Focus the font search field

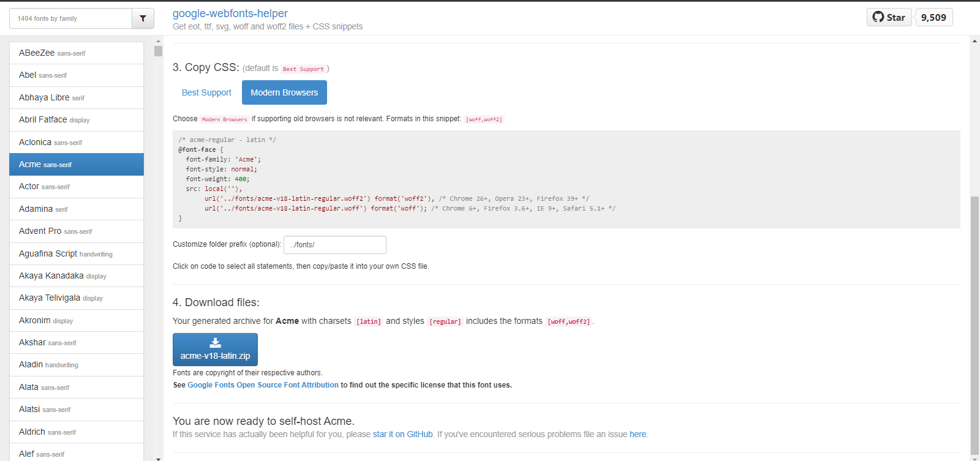[x=70, y=18]
